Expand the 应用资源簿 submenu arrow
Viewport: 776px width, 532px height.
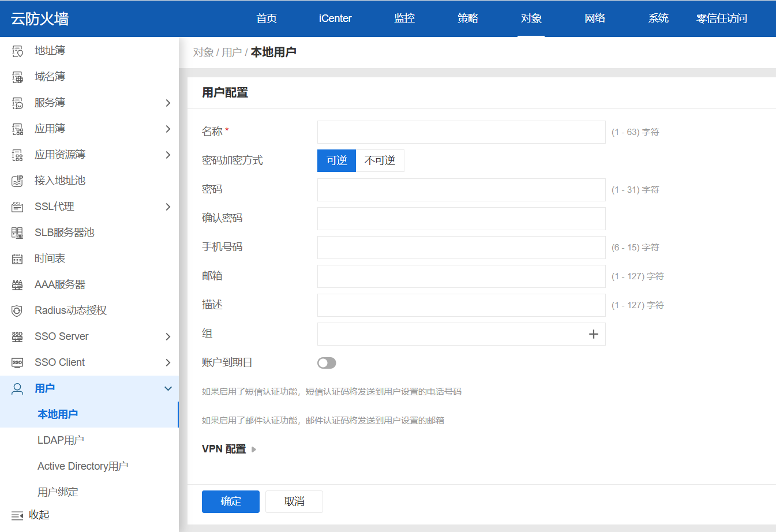[168, 155]
